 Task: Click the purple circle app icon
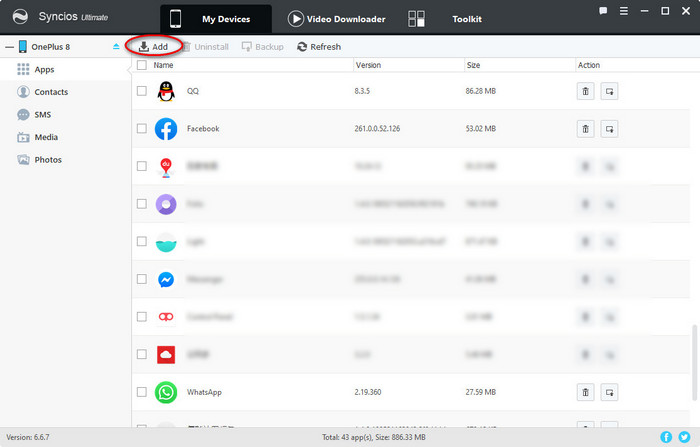[166, 204]
